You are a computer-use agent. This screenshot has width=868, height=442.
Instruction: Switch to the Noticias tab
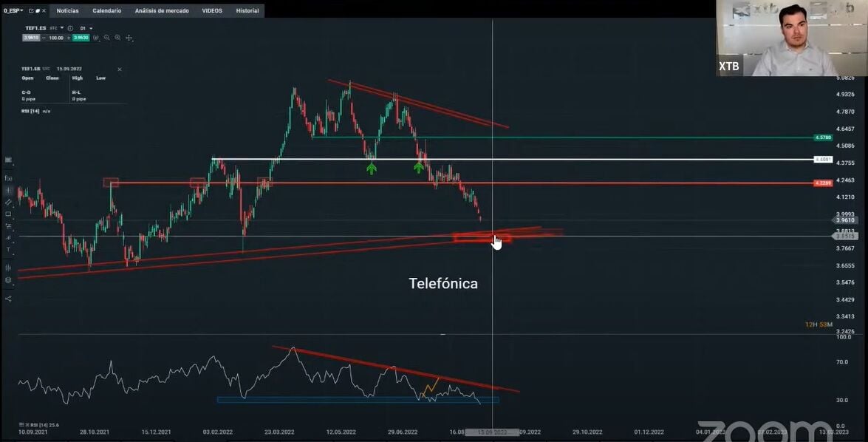[67, 10]
